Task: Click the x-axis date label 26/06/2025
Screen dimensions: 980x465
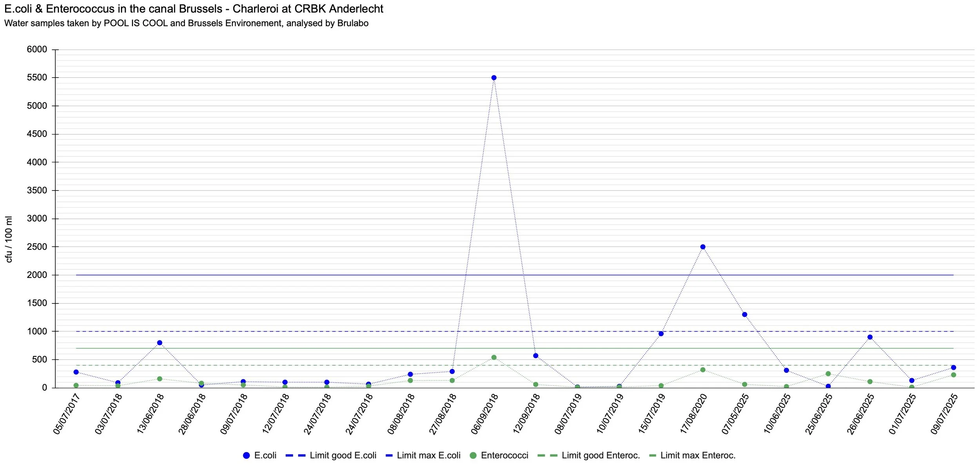Action: 860,414
